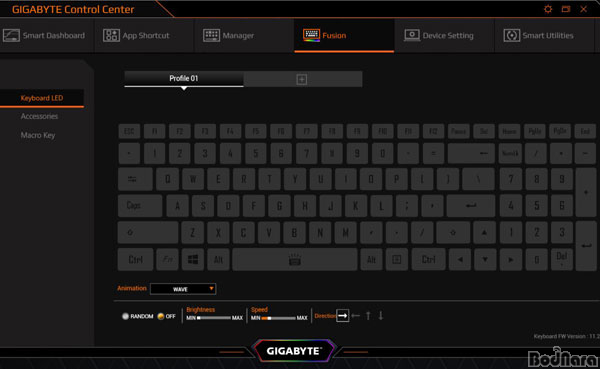600x369 pixels.
Task: Click the main Enter key
Action: tap(471, 206)
